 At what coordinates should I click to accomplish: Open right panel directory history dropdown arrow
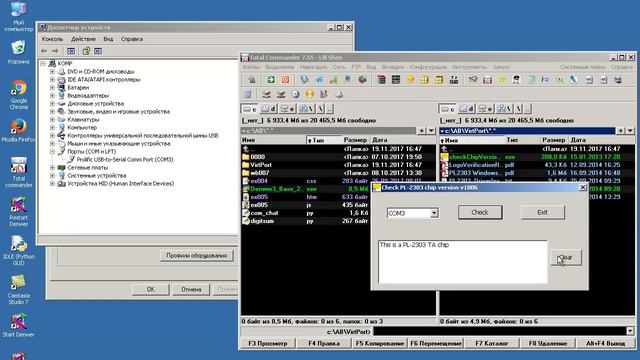[631, 131]
